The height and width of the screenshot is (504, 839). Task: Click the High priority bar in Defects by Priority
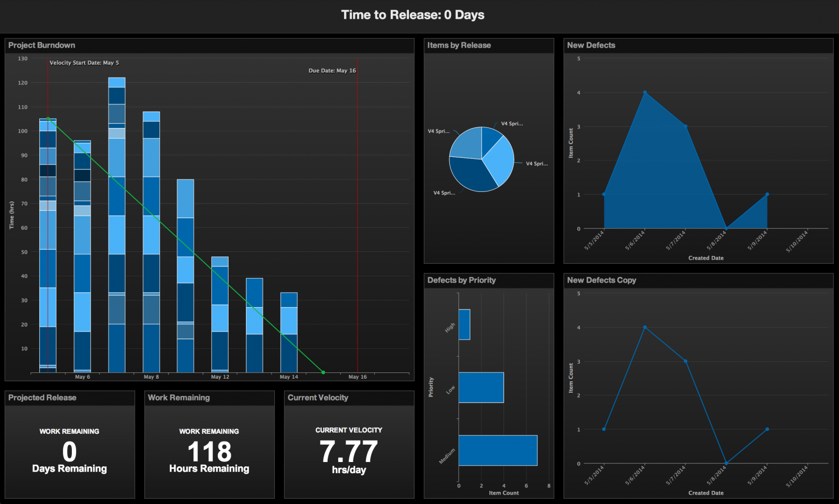[x=464, y=325]
